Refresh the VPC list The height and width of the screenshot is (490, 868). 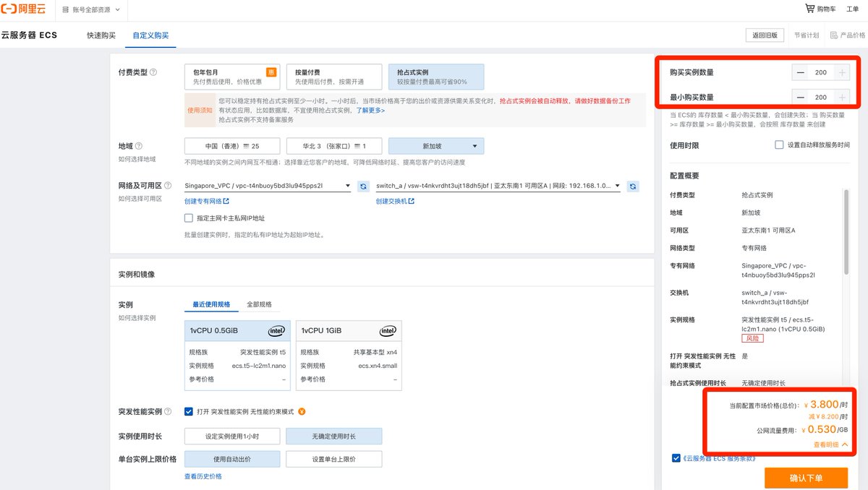[364, 186]
